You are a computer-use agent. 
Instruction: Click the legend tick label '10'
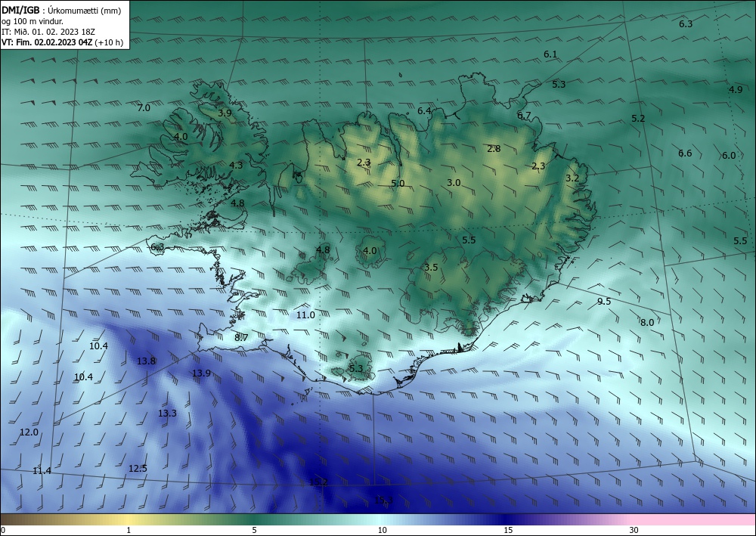point(382,530)
